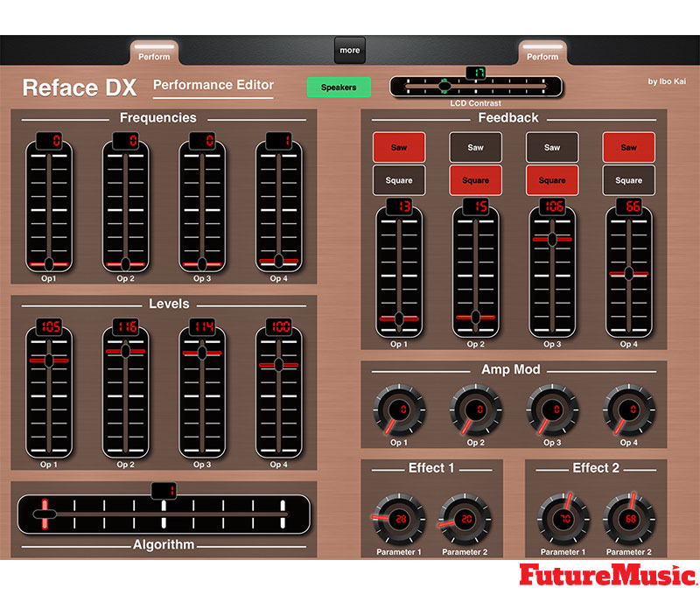
Task: Click the Amp Mod Op 1 knob
Action: (x=399, y=410)
